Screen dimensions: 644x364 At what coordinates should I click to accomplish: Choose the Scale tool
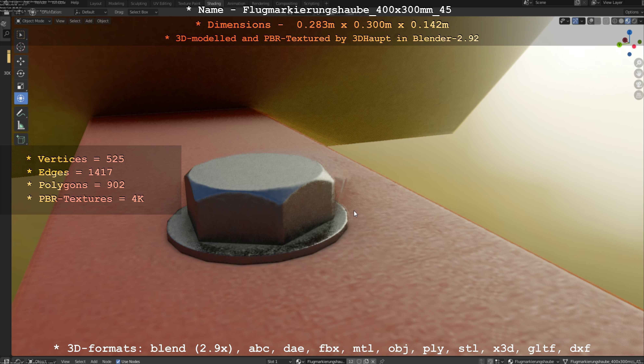point(20,86)
